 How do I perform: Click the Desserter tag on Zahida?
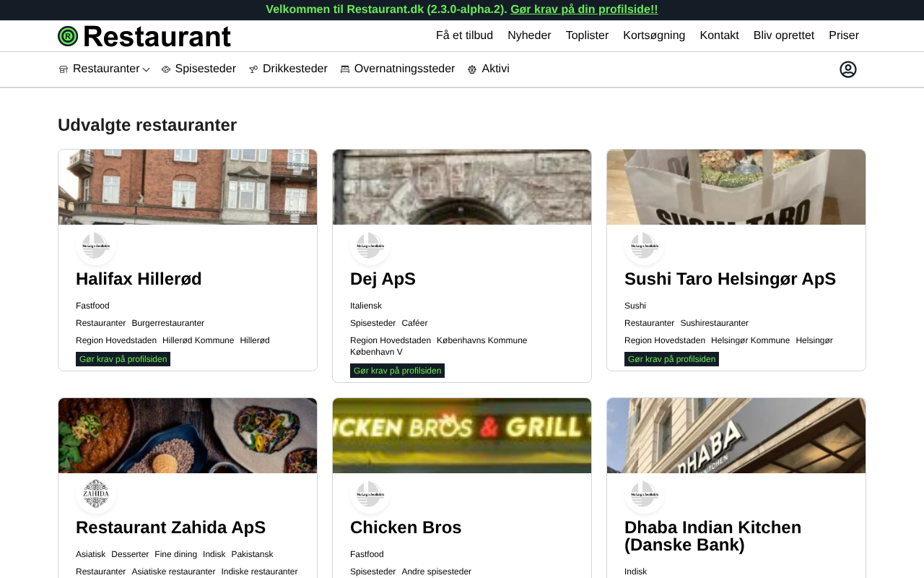[130, 554]
